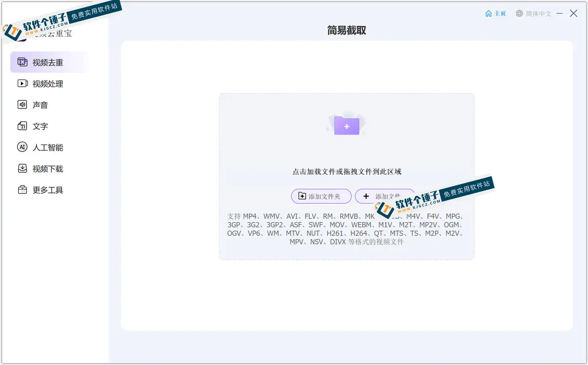Open the 简体中文 language selector
Viewport: 588px width, 365px height.
click(x=538, y=13)
